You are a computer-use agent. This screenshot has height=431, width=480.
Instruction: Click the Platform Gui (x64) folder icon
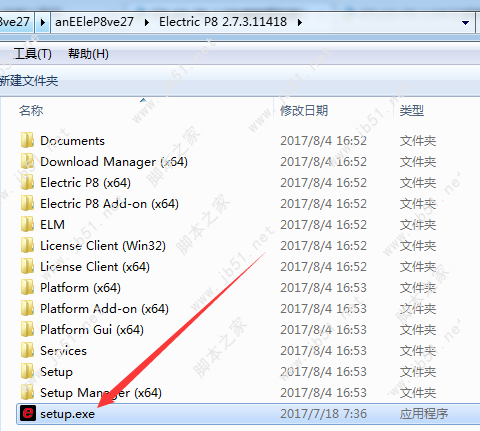(27, 329)
